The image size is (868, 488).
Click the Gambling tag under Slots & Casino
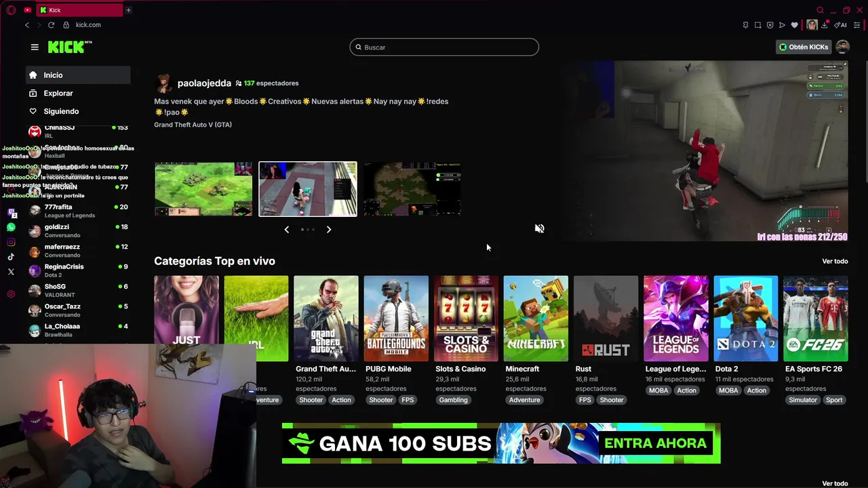point(453,400)
